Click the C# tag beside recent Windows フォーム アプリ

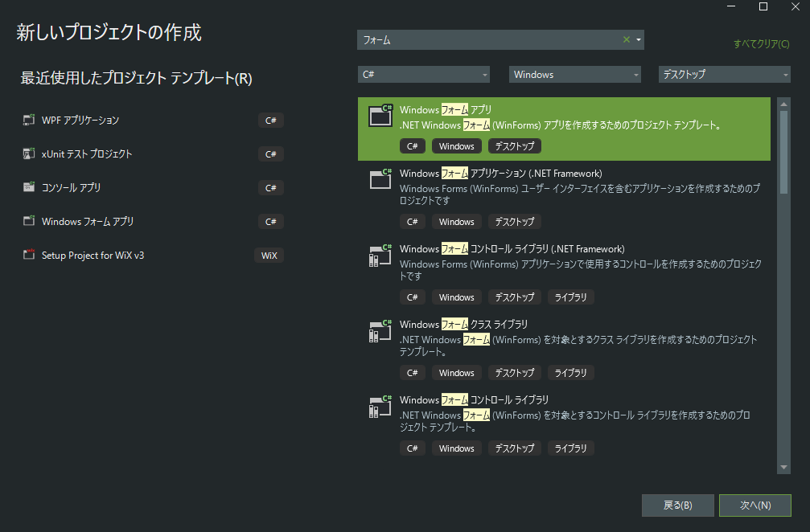[x=271, y=221]
